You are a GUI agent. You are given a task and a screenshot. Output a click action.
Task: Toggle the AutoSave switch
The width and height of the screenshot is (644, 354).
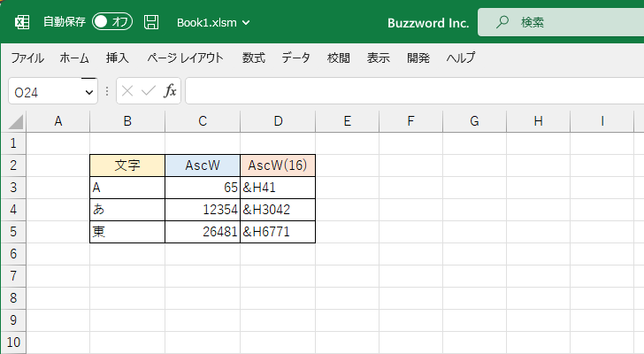click(x=112, y=22)
